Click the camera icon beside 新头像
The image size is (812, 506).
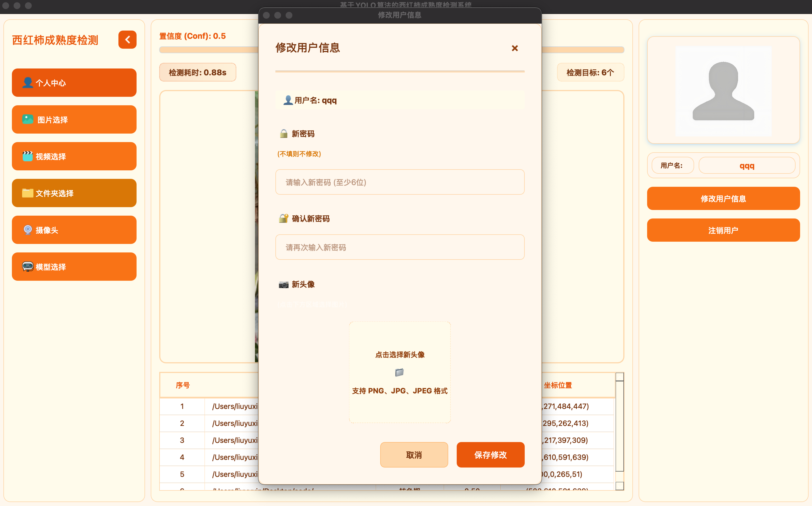(283, 284)
